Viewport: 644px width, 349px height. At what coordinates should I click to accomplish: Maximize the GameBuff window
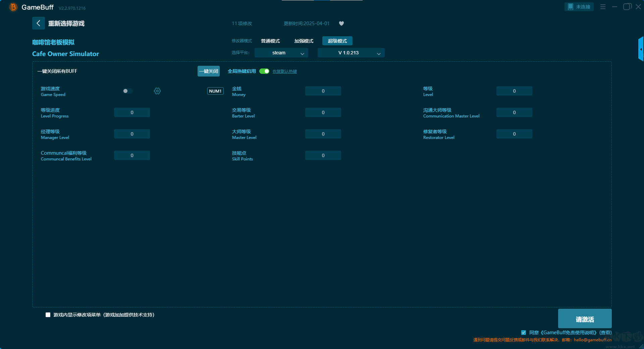pyautogui.click(x=627, y=7)
